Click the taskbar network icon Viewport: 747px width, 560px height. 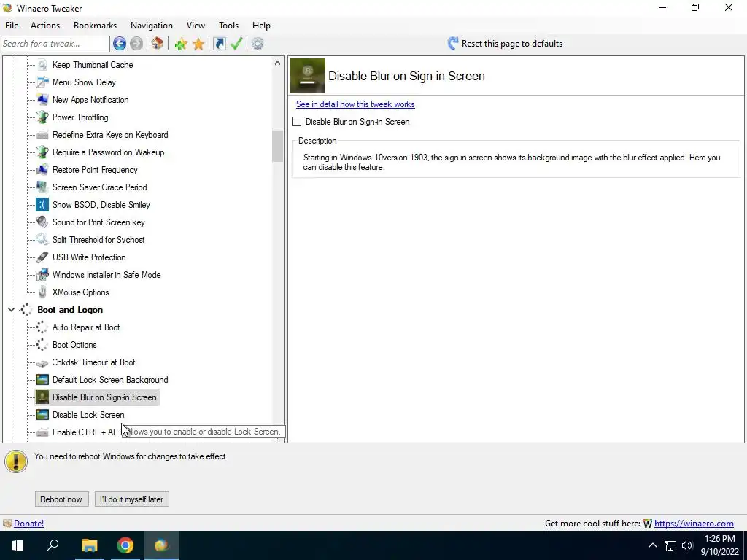pos(670,545)
